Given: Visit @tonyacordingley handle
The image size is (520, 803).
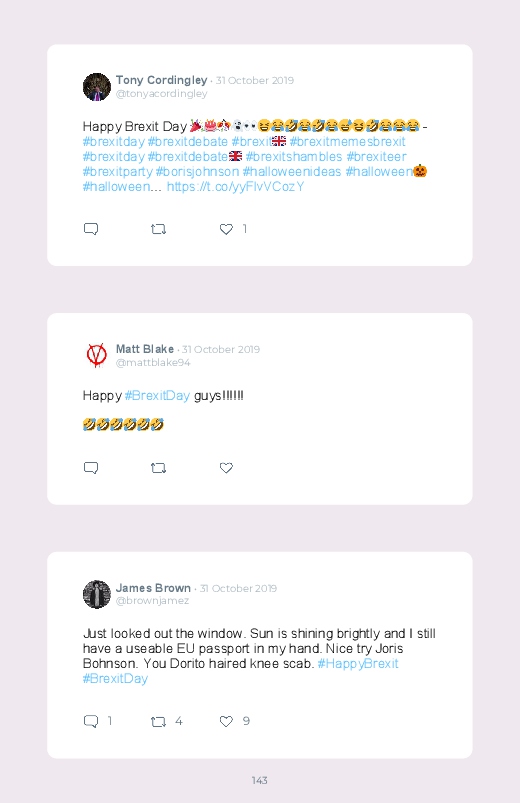Looking at the screenshot, I should (x=161, y=94).
